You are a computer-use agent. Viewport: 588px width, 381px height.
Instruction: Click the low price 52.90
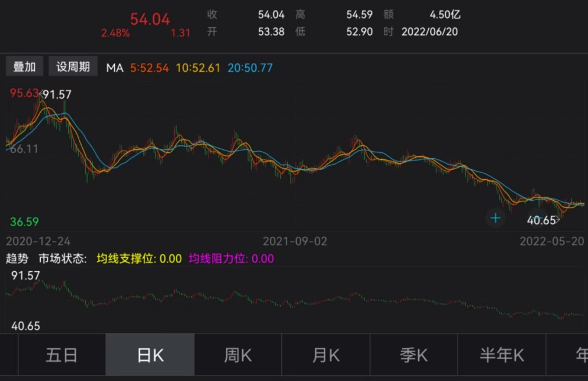point(359,32)
